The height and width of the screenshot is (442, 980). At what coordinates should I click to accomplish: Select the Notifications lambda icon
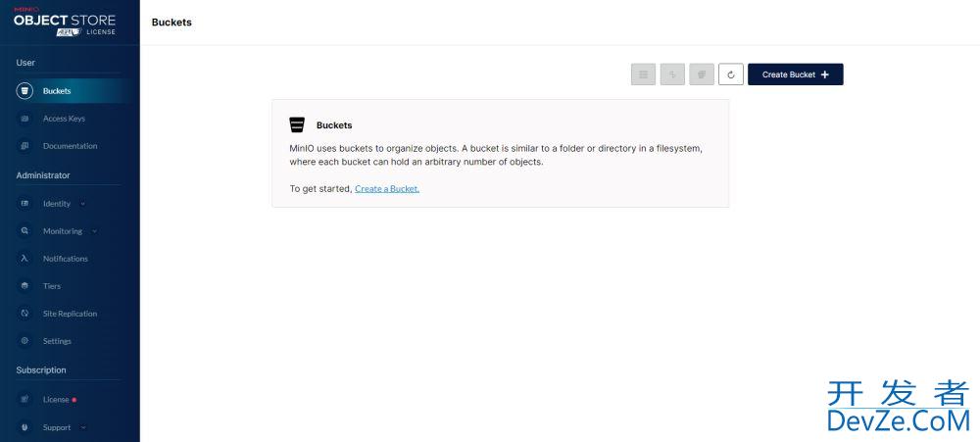coord(24,258)
